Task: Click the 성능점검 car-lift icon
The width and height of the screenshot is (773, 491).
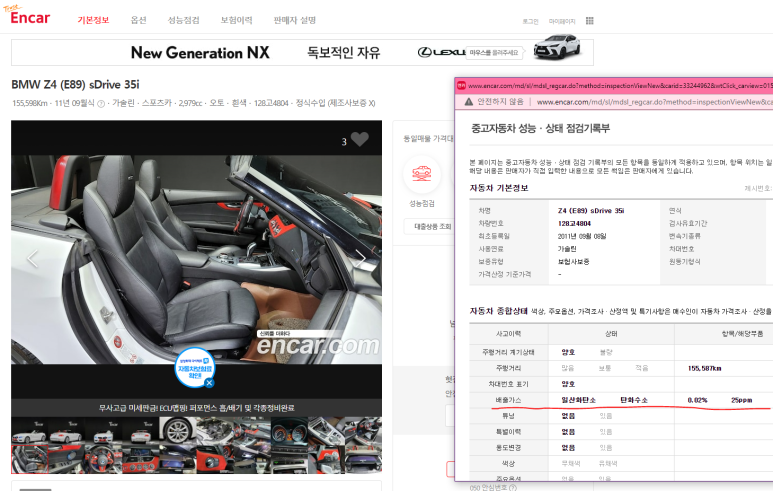Action: point(422,174)
